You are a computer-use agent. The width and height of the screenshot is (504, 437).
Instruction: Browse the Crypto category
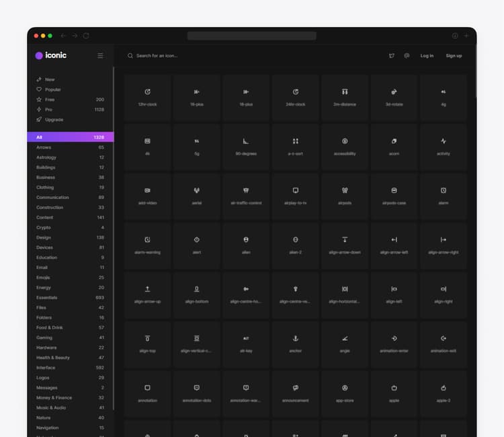70,227
